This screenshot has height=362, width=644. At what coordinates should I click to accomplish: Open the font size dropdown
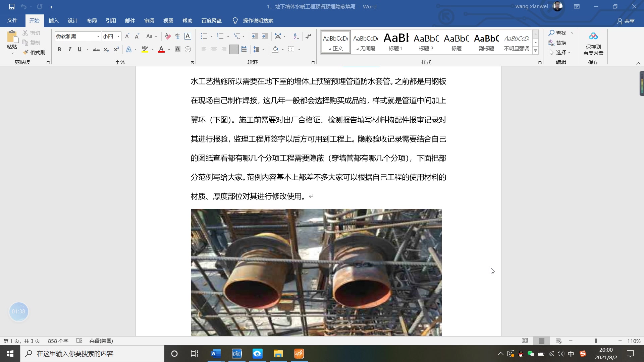tap(118, 36)
